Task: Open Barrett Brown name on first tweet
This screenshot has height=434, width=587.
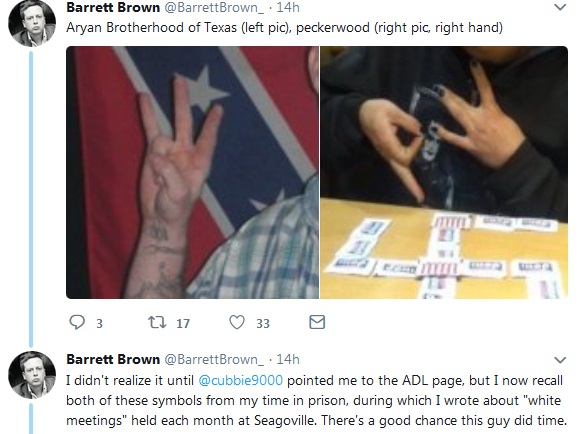Action: point(113,7)
